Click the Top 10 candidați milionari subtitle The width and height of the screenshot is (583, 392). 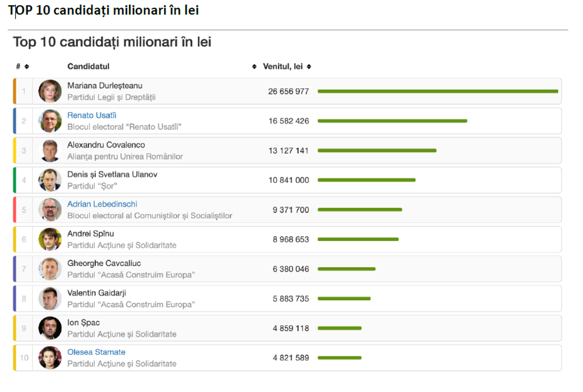click(x=112, y=42)
